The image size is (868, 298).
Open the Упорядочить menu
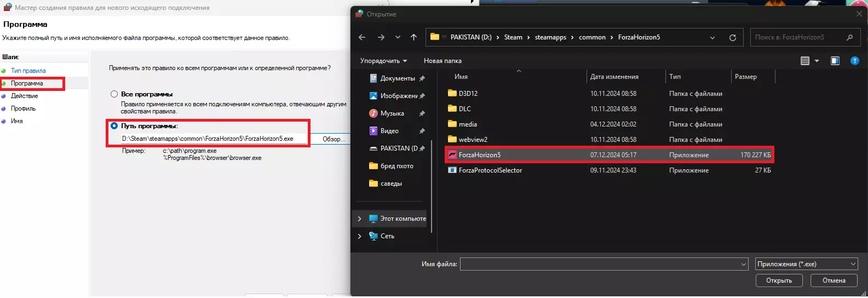point(383,61)
